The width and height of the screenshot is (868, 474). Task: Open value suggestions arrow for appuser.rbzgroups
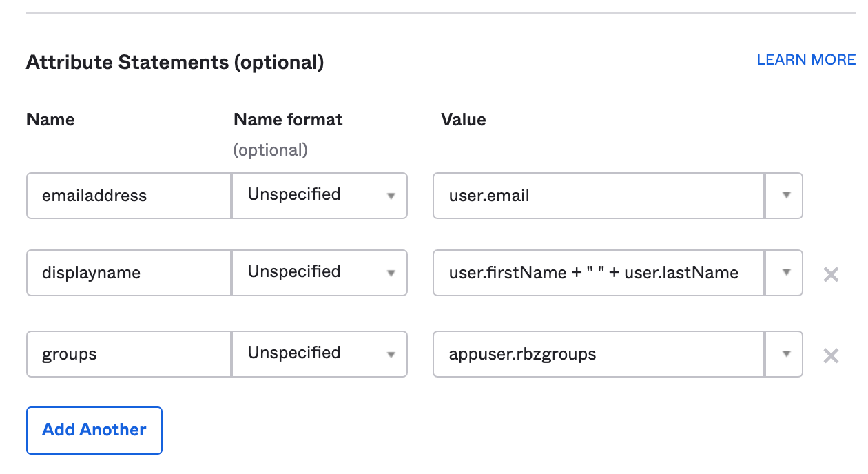tap(785, 354)
